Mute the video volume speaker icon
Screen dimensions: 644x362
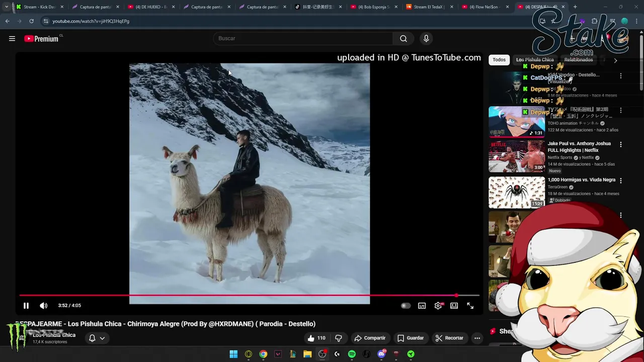44,306
